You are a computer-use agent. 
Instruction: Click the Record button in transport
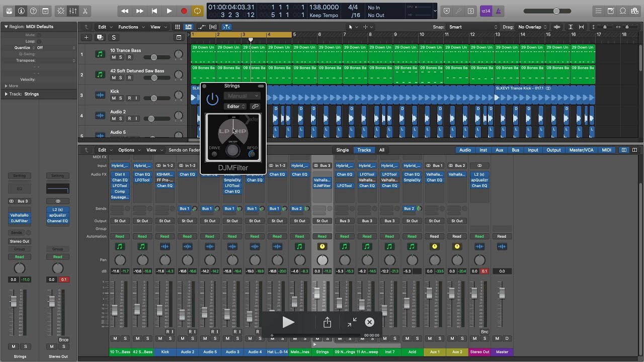coord(184,11)
